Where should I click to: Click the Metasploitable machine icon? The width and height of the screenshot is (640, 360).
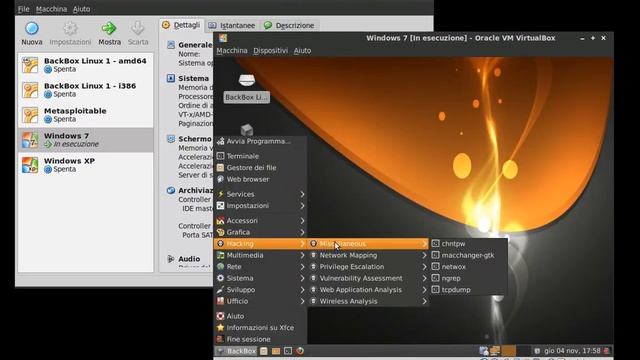click(x=30, y=115)
